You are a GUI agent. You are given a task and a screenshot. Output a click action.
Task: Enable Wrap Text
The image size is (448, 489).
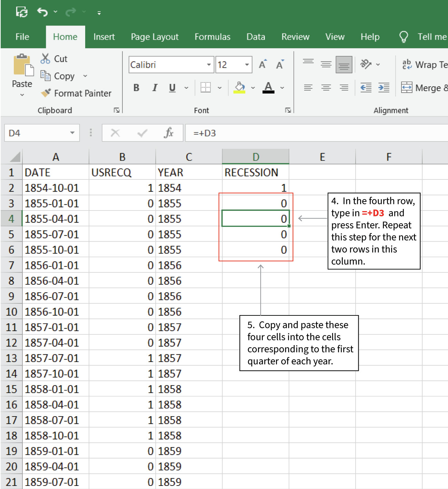(x=407, y=64)
